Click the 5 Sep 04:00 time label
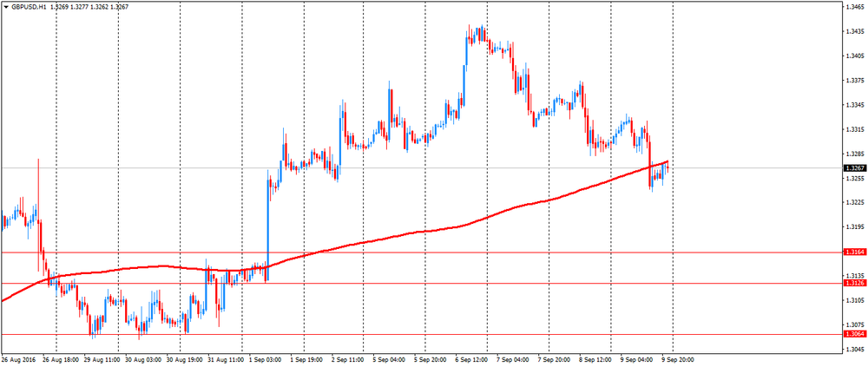The height and width of the screenshot is (367, 868). (390, 359)
